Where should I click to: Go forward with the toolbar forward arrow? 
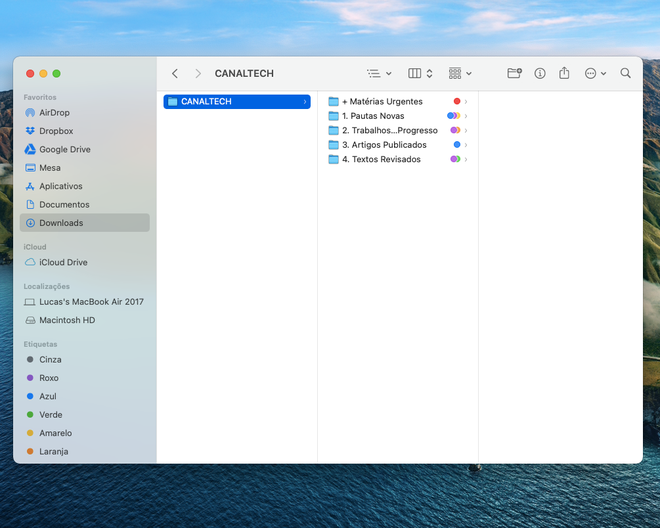point(198,74)
